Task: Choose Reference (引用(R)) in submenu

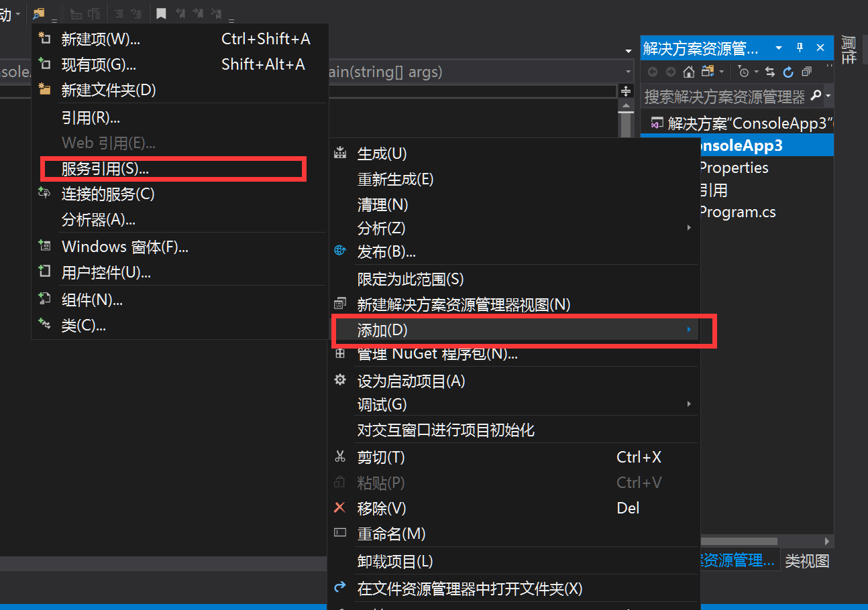Action: (180, 118)
